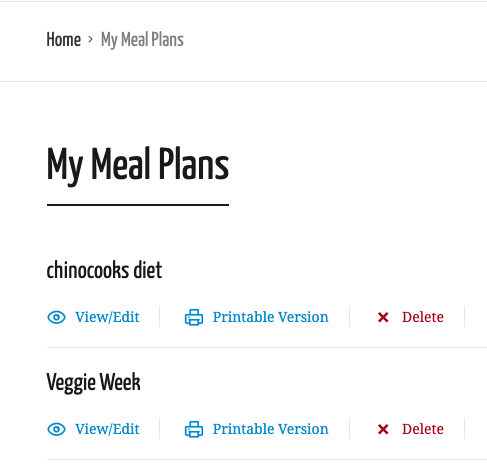Delete the chinocooks diet plan
Image resolution: width=487 pixels, height=476 pixels.
click(x=423, y=317)
